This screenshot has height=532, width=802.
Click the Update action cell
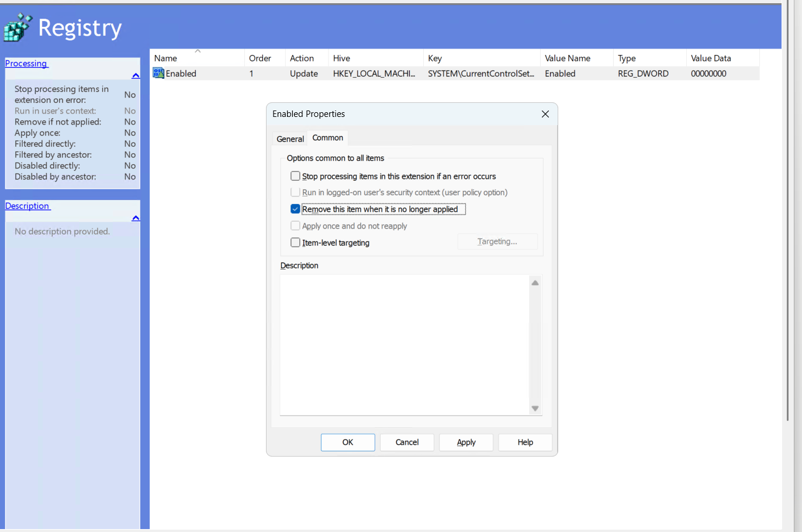tap(304, 74)
